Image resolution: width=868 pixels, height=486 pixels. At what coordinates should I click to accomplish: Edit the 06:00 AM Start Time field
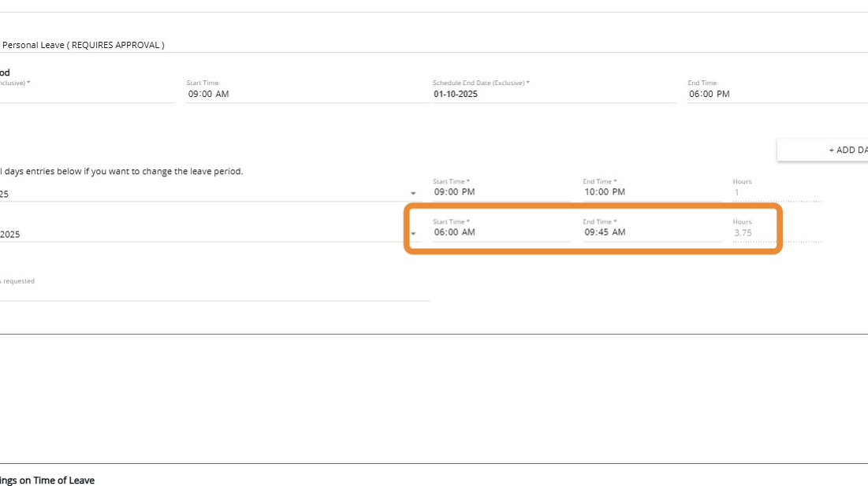pos(501,232)
